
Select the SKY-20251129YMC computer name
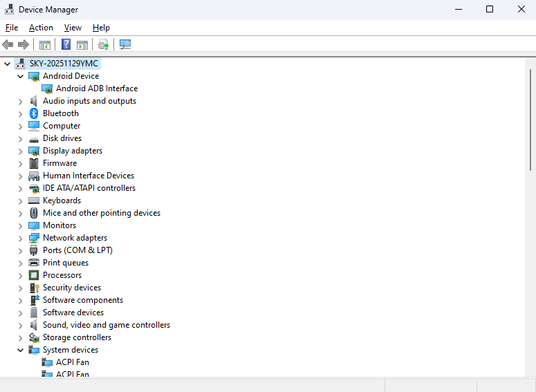click(64, 64)
